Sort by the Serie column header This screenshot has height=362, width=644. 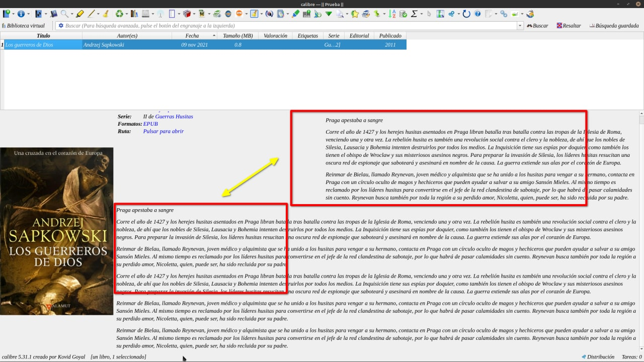334,36
